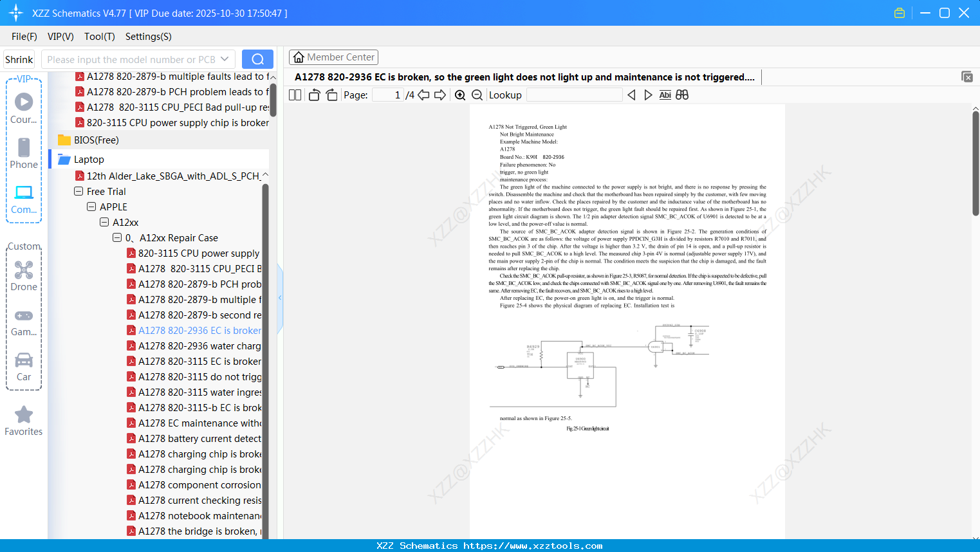Click the Page number field
980x552 pixels.
pyautogui.click(x=387, y=95)
